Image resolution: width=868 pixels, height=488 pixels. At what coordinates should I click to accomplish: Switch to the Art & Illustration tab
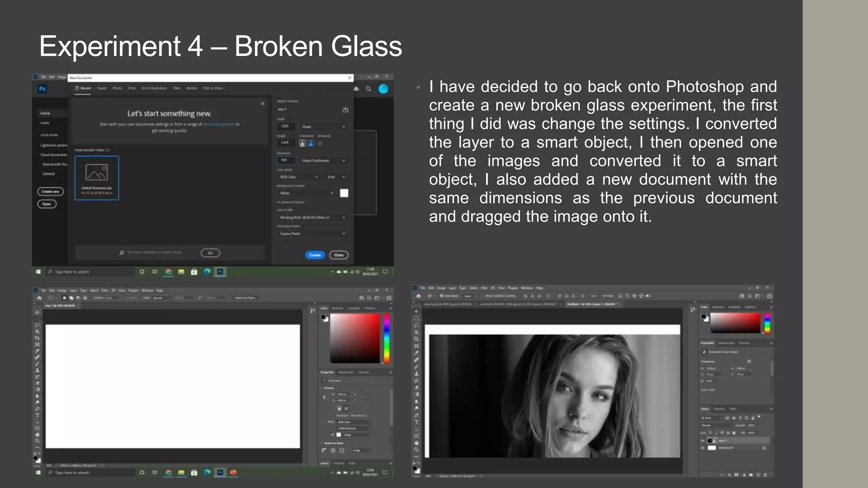coord(154,88)
